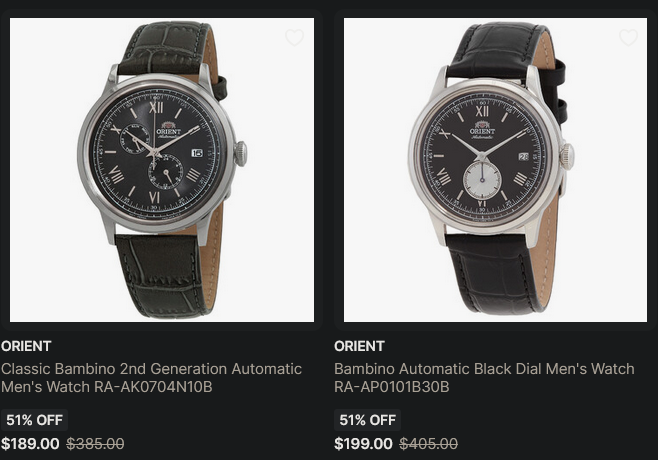This screenshot has height=460, width=658.
Task: Click the model number RA-AP0101B30B text
Action: click(392, 387)
